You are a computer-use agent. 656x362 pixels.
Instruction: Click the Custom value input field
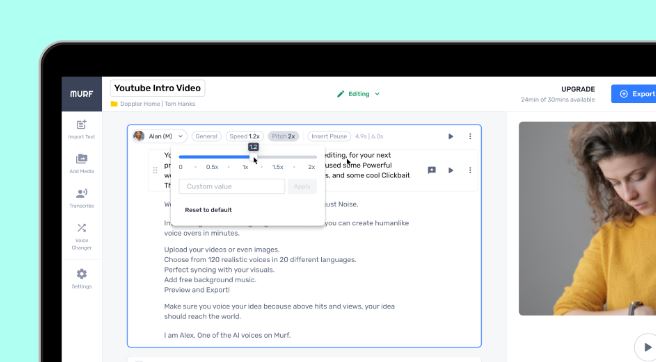(x=232, y=186)
